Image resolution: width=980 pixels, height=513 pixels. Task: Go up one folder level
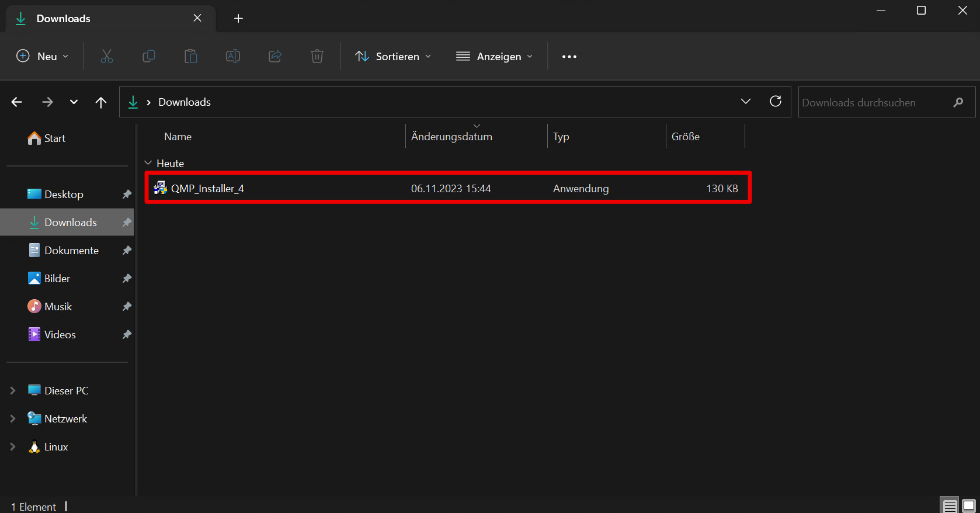(x=101, y=102)
